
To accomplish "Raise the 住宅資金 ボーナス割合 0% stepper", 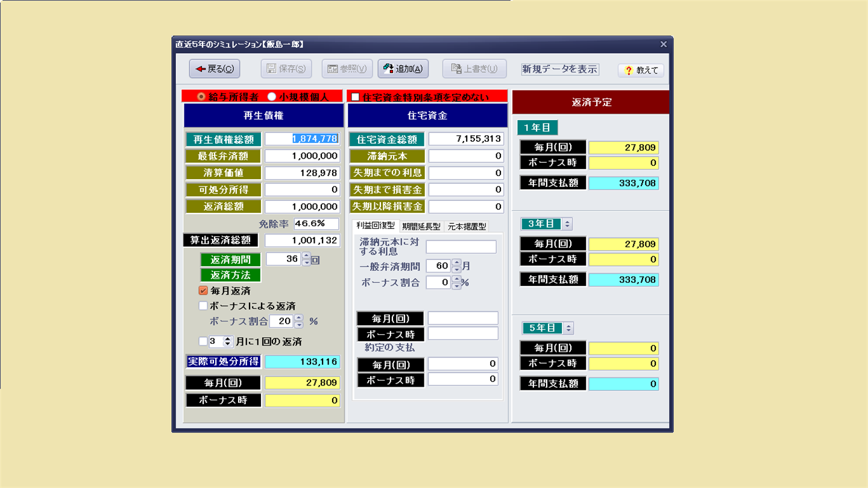I will pyautogui.click(x=456, y=279).
